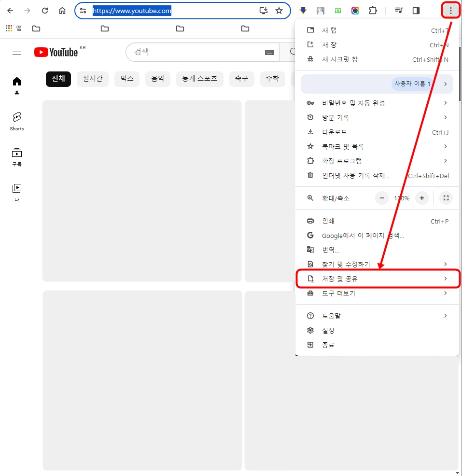This screenshot has width=462, height=476.
Task: Expand the 저장 및 공유 submenu
Action: click(378, 279)
